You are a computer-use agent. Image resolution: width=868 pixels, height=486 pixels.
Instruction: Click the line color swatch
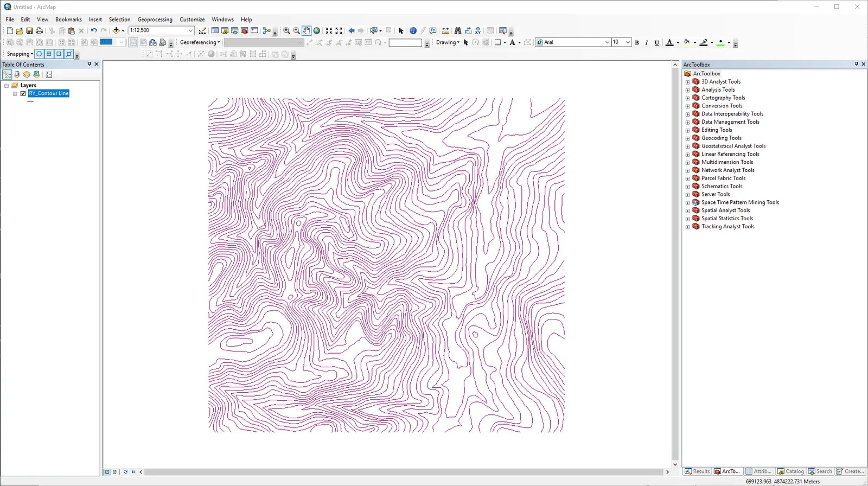(x=704, y=42)
